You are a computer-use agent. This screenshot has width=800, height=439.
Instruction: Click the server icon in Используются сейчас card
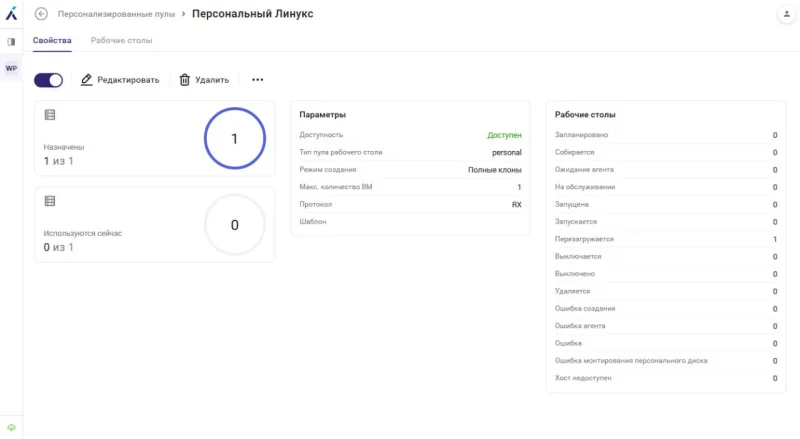(x=50, y=201)
